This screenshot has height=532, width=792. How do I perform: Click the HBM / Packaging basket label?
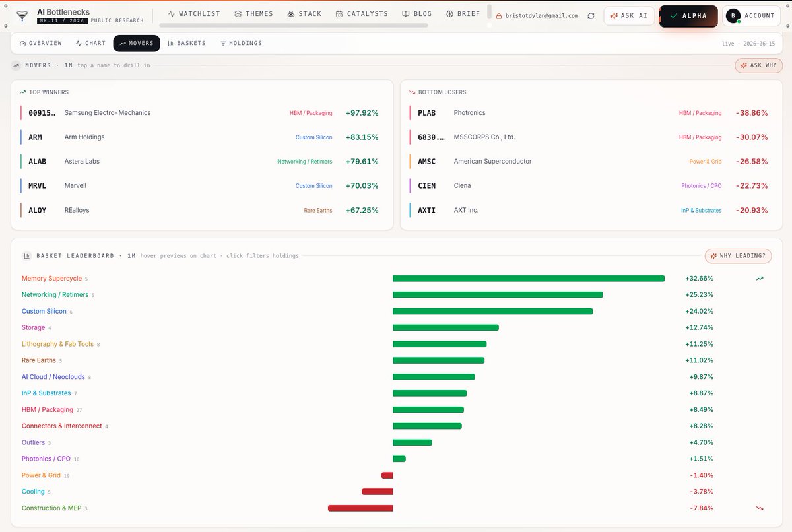[x=48, y=410]
